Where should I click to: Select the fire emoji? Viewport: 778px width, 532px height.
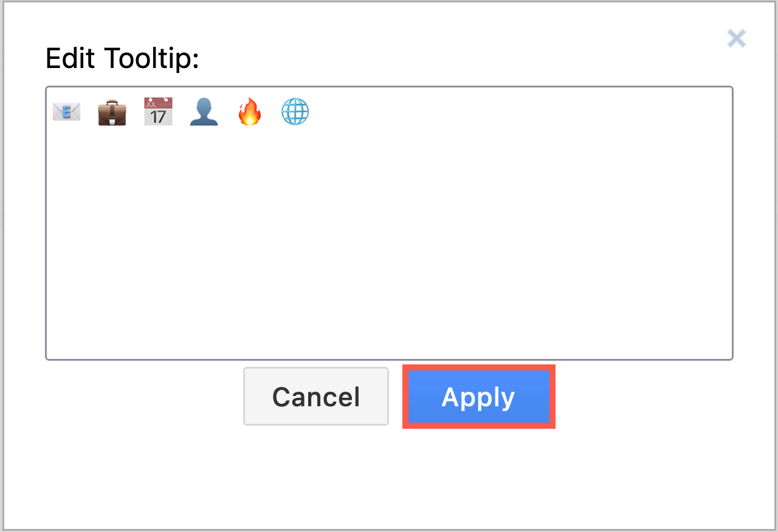pyautogui.click(x=250, y=111)
